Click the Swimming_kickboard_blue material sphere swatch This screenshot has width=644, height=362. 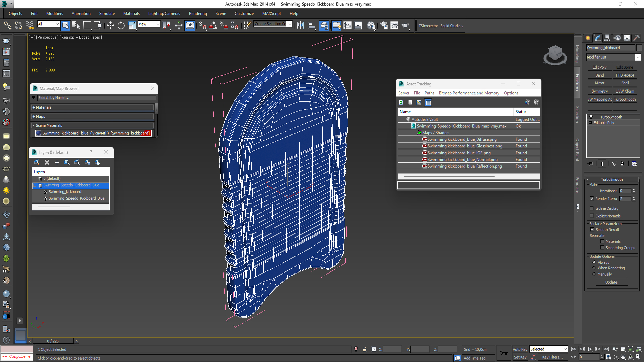tap(39, 133)
